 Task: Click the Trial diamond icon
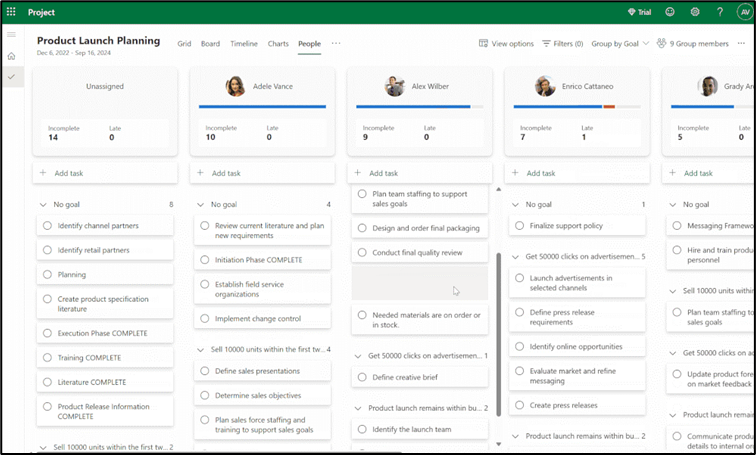point(631,12)
